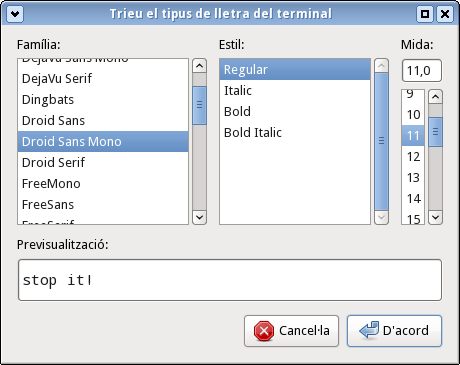Click the D'acord button
This screenshot has width=460, height=365.
(394, 331)
